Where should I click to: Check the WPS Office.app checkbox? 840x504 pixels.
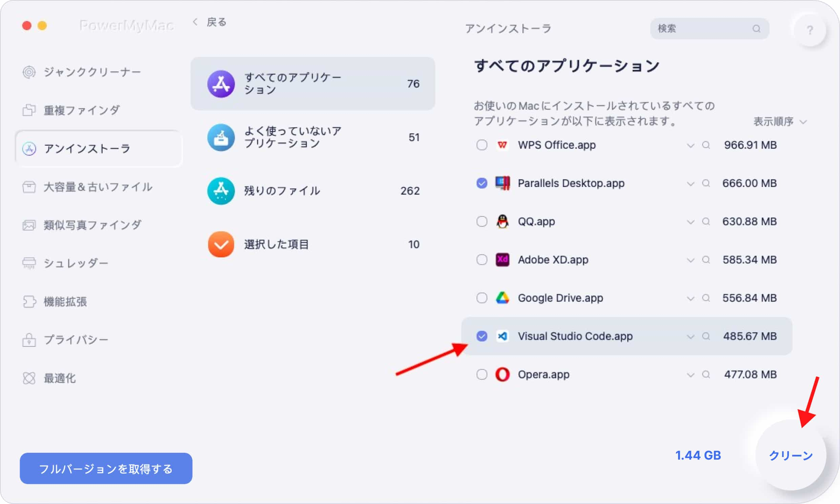[x=481, y=145]
